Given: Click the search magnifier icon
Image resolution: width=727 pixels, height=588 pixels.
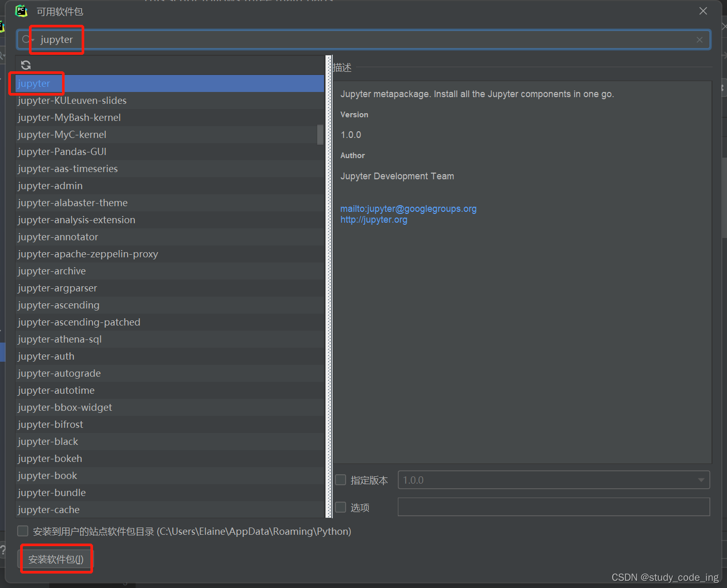Looking at the screenshot, I should click(27, 39).
